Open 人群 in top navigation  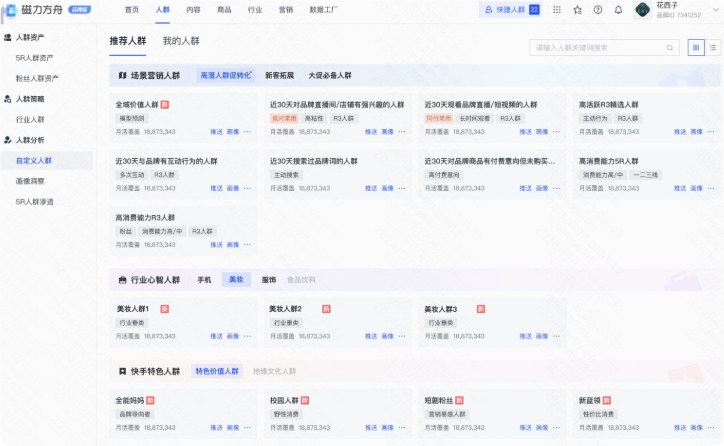[163, 10]
